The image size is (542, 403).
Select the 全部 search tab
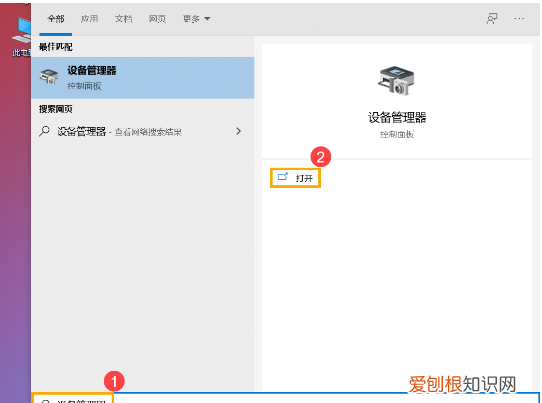tap(56, 19)
